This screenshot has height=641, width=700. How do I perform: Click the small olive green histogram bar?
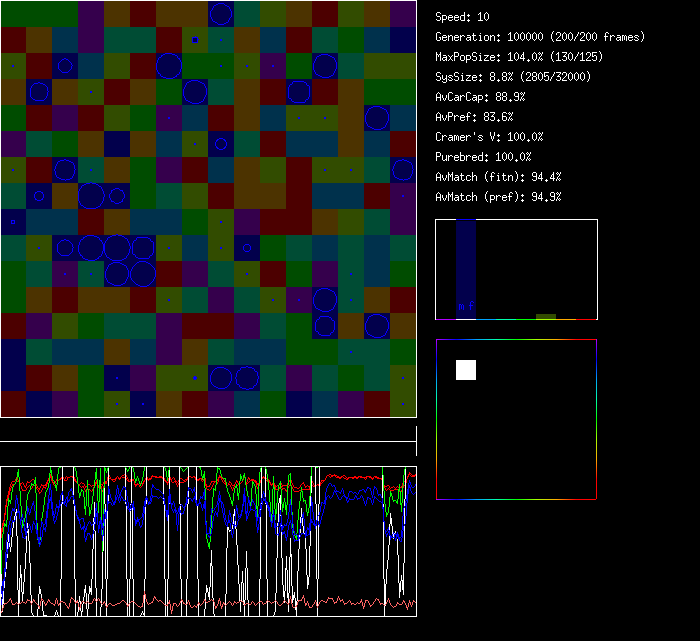tap(545, 316)
